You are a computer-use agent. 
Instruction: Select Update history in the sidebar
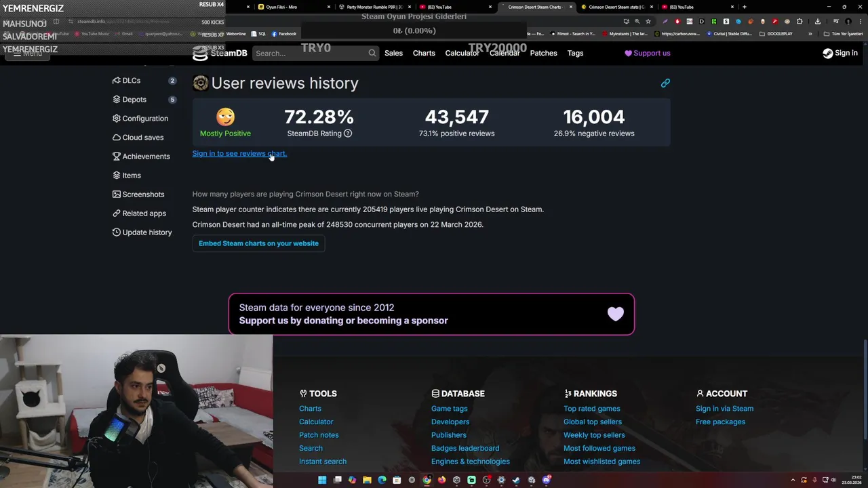[144, 232]
